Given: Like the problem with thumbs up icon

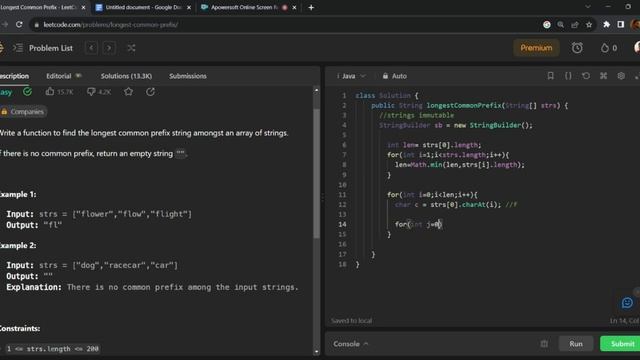Looking at the screenshot, I should click(59, 92).
